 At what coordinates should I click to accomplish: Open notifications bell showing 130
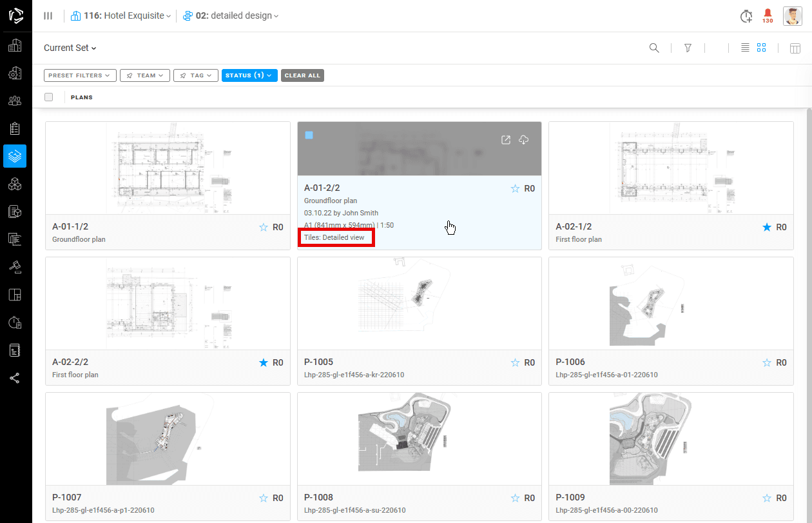pyautogui.click(x=768, y=16)
